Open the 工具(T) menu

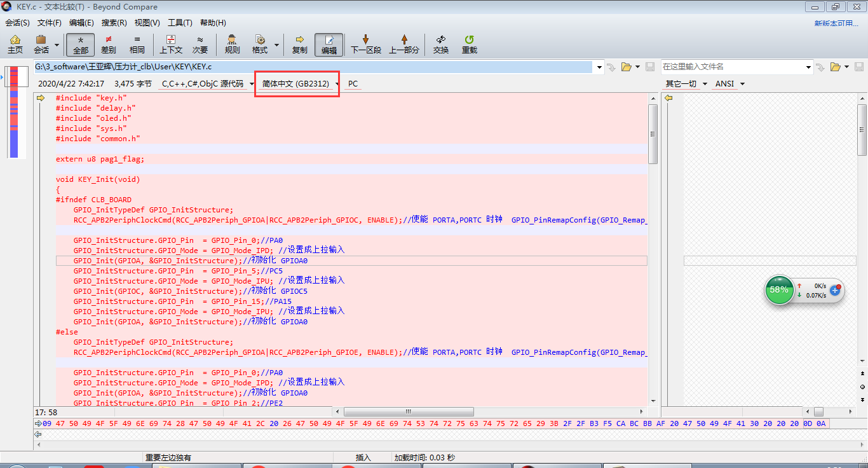coord(180,22)
